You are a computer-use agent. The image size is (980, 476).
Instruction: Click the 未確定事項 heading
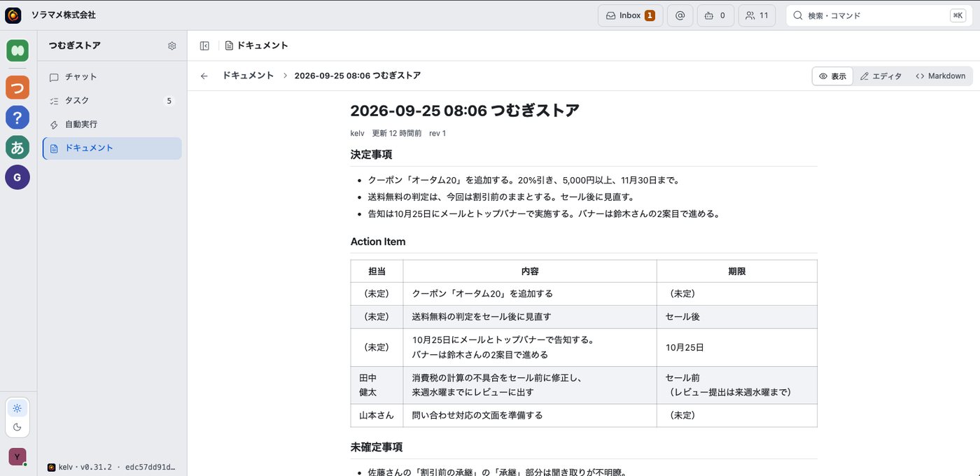(377, 447)
